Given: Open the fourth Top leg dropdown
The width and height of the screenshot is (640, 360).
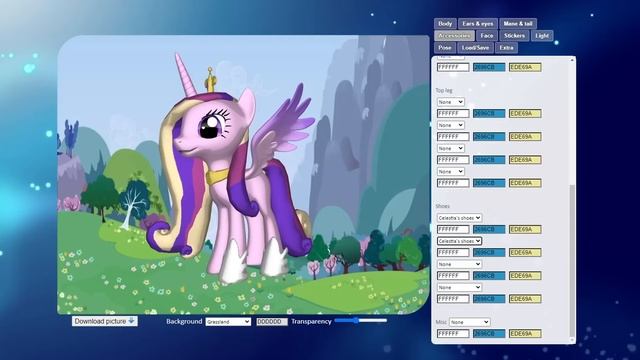Looking at the screenshot, I should [450, 171].
